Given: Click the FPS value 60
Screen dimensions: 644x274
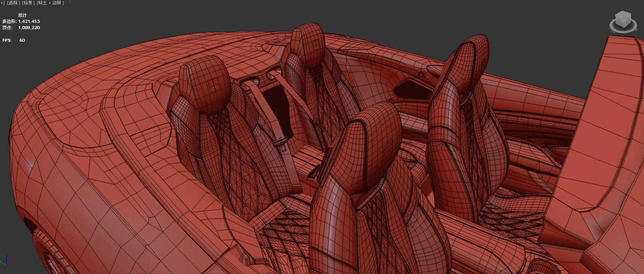Looking at the screenshot, I should (22, 40).
